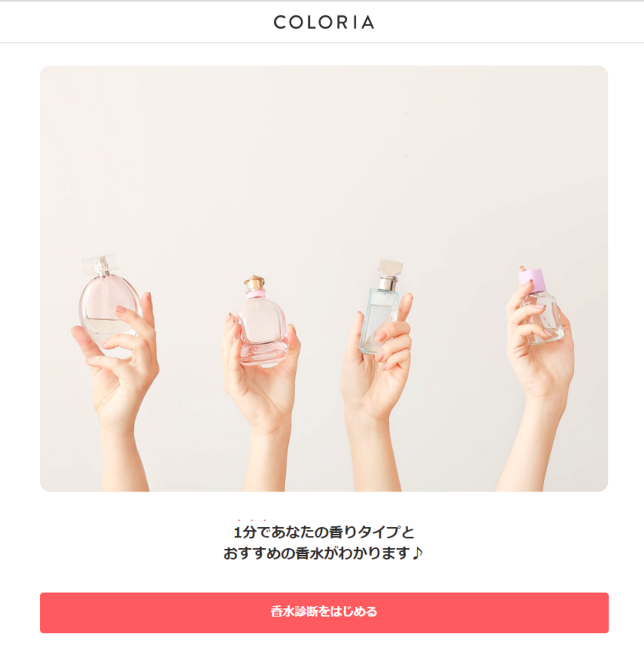Click the text line 1分であなたの香りタイプと

click(324, 533)
